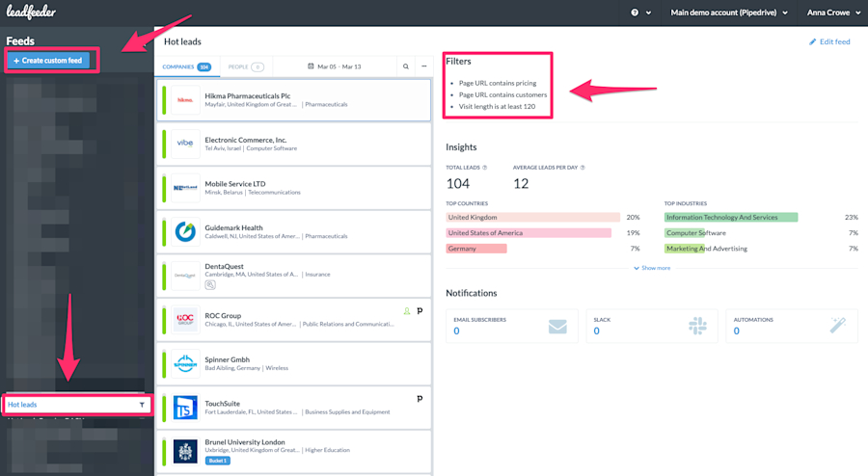The width and height of the screenshot is (868, 476).
Task: Click the minus collapse icon in leads toolbar
Action: (424, 66)
